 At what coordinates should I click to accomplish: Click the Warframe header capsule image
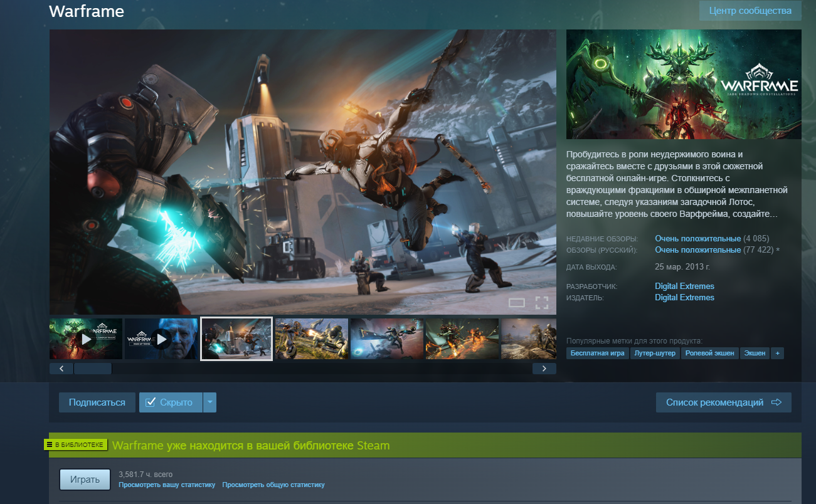pos(684,84)
